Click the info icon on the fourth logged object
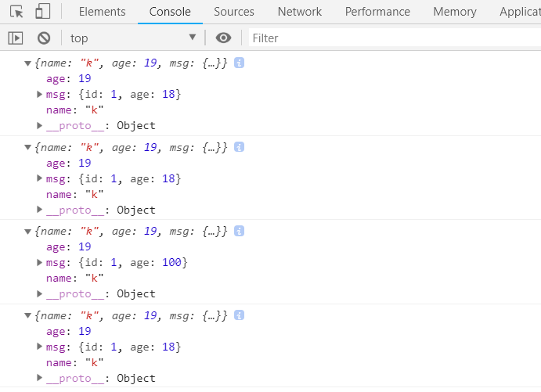The image size is (541, 392). click(240, 315)
